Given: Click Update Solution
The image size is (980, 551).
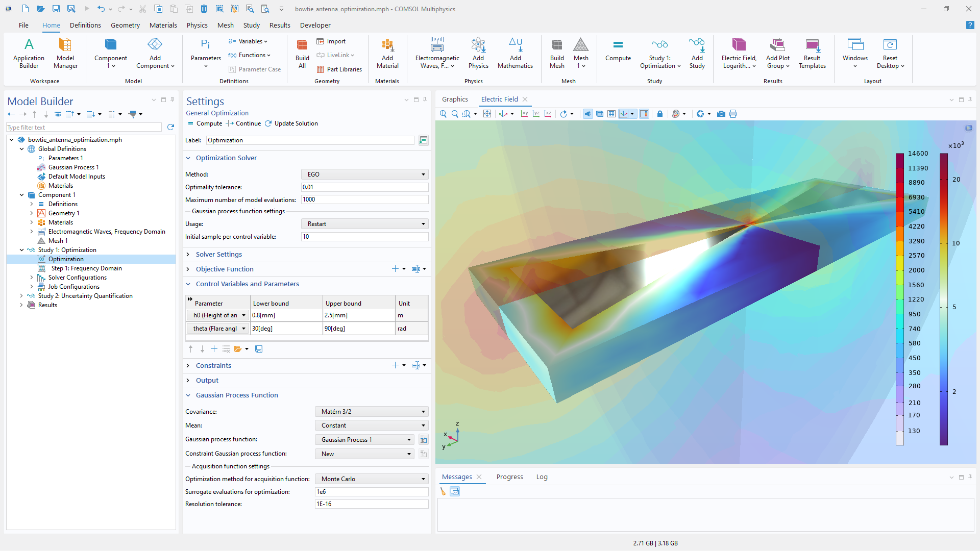Looking at the screenshot, I should [291, 123].
